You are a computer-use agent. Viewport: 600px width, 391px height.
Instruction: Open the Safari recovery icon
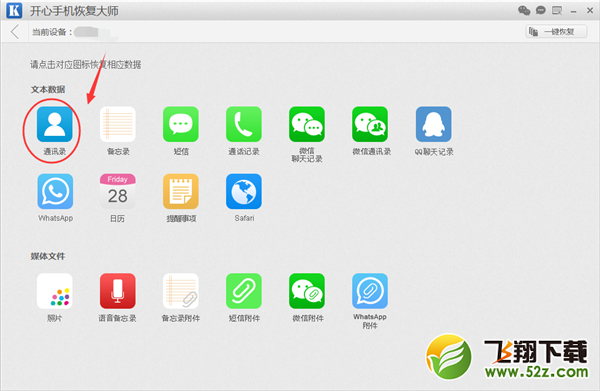[x=244, y=191]
